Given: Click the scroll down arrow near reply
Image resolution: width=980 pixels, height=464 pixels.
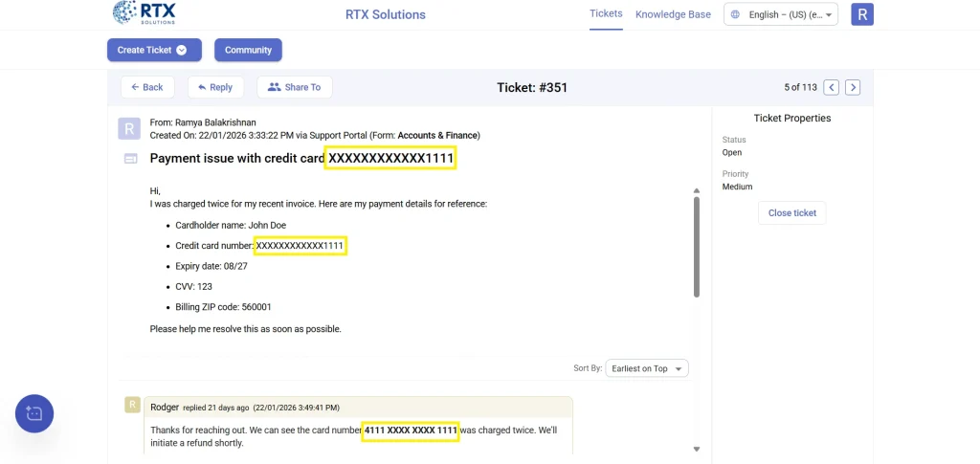Looking at the screenshot, I should coord(697,449).
